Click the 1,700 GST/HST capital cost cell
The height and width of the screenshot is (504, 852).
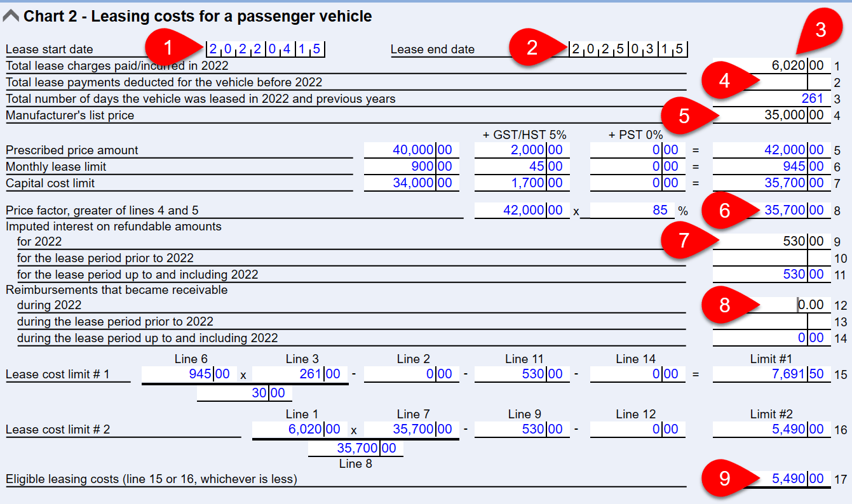[522, 183]
